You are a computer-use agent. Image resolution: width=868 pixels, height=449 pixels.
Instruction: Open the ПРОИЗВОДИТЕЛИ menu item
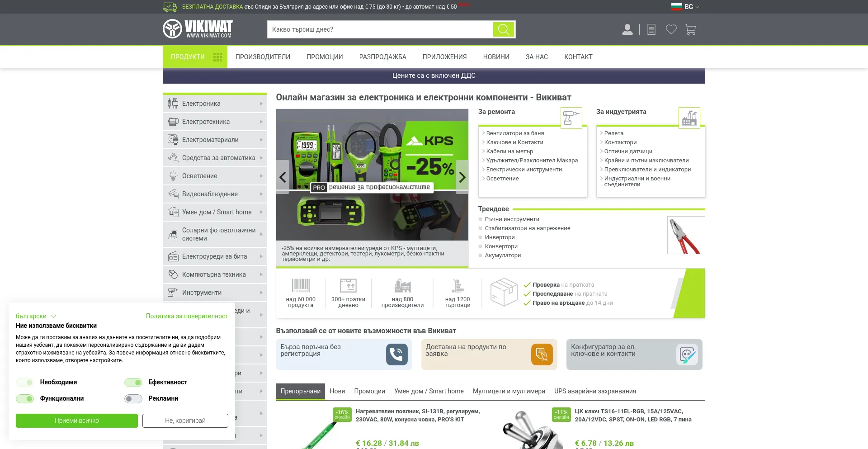click(x=263, y=57)
